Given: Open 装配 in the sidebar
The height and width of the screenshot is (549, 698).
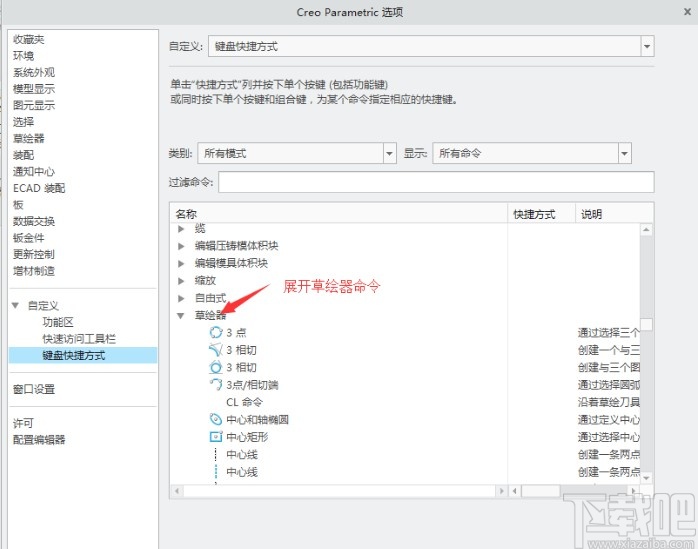Looking at the screenshot, I should point(23,155).
